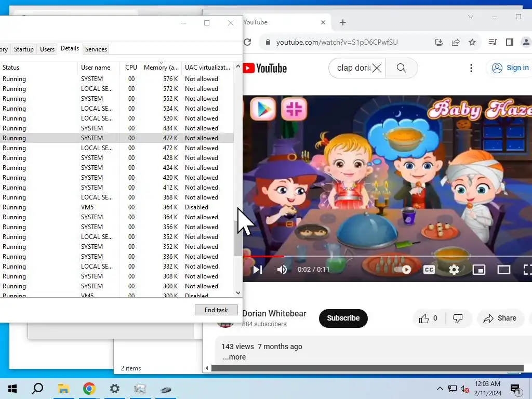This screenshot has width=532, height=399.
Task: Select Details tab in Task Manager
Action: point(70,48)
